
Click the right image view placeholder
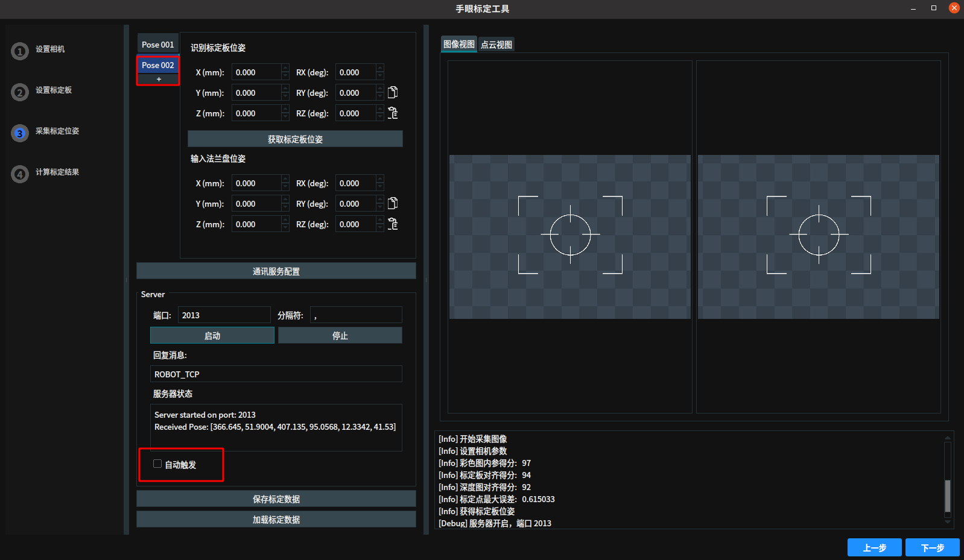tap(819, 236)
